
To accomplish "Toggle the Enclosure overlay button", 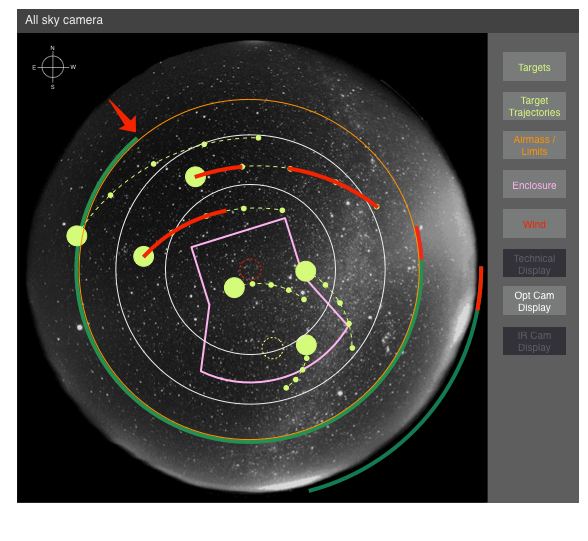I will [534, 184].
